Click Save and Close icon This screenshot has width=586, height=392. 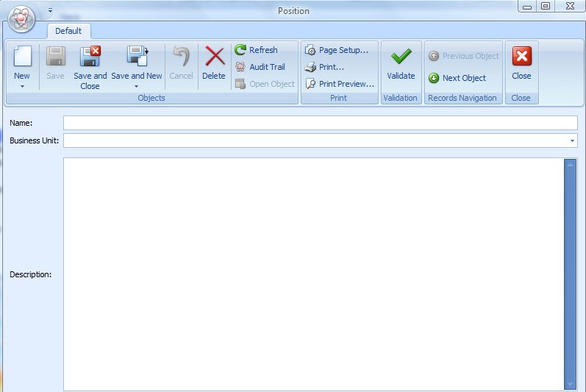(90, 57)
